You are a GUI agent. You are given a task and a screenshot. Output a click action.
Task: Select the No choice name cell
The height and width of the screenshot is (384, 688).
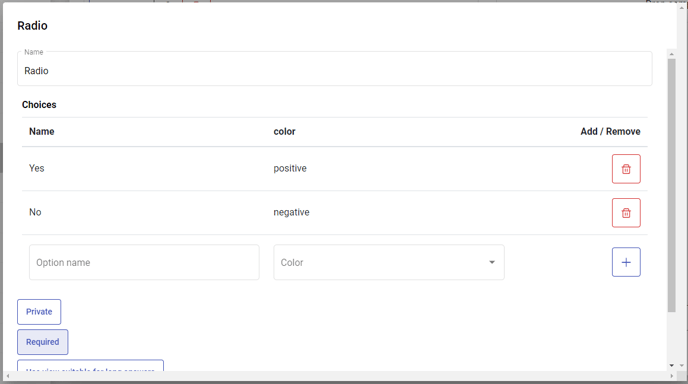click(35, 212)
